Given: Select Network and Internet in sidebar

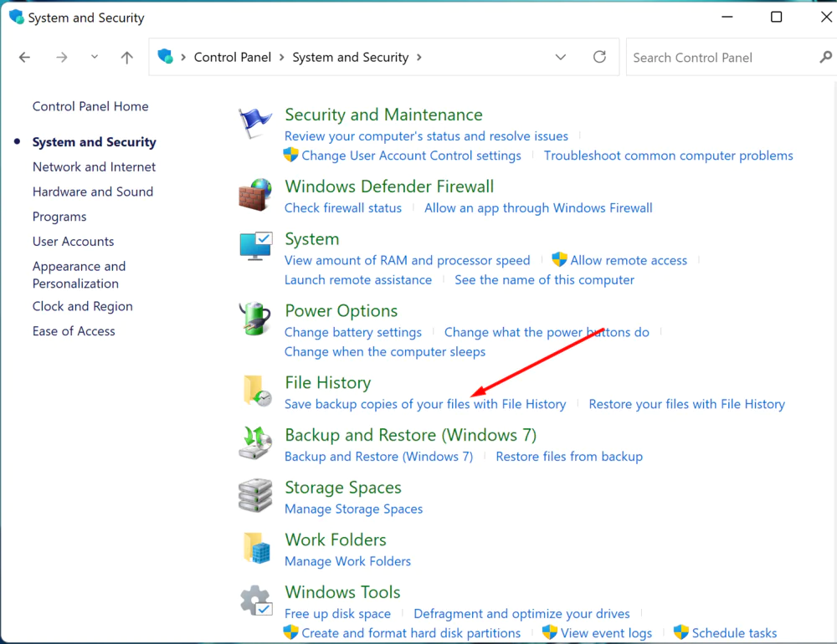Looking at the screenshot, I should [x=94, y=166].
